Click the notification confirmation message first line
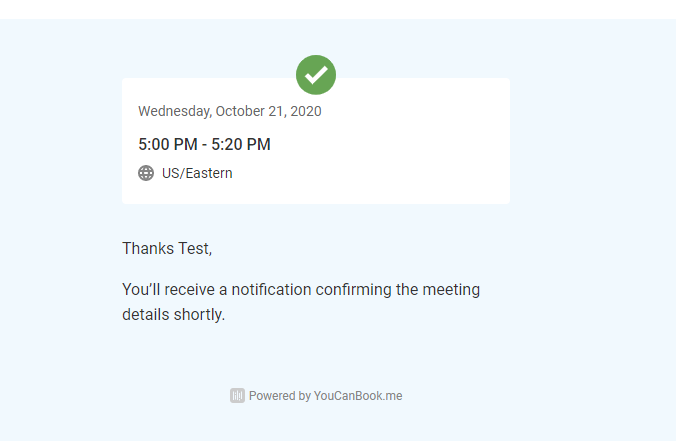This screenshot has width=676, height=441. (301, 290)
